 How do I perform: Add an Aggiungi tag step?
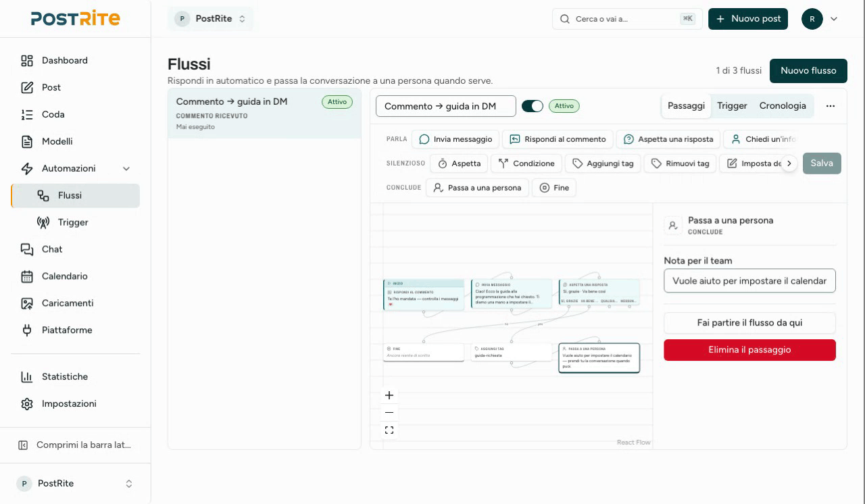603,163
